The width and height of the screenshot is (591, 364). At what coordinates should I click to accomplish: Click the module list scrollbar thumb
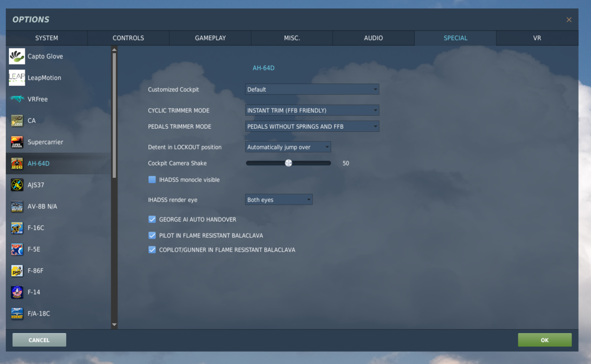pyautogui.click(x=114, y=115)
